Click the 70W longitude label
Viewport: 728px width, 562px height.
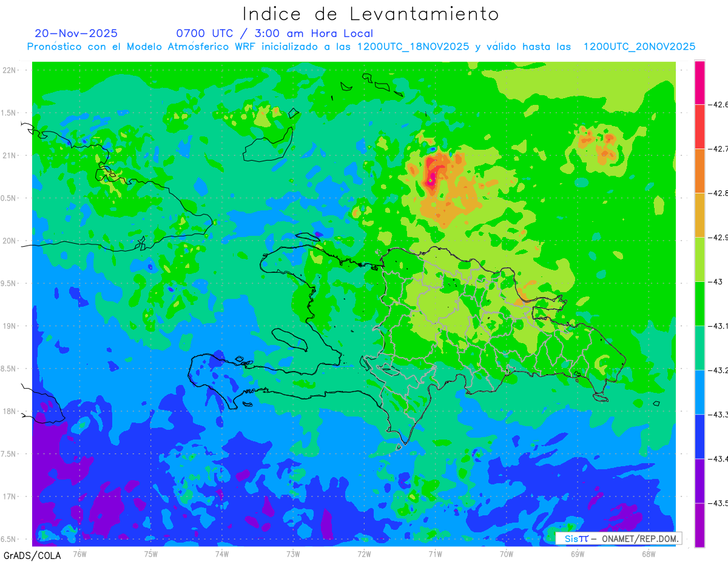tap(507, 554)
